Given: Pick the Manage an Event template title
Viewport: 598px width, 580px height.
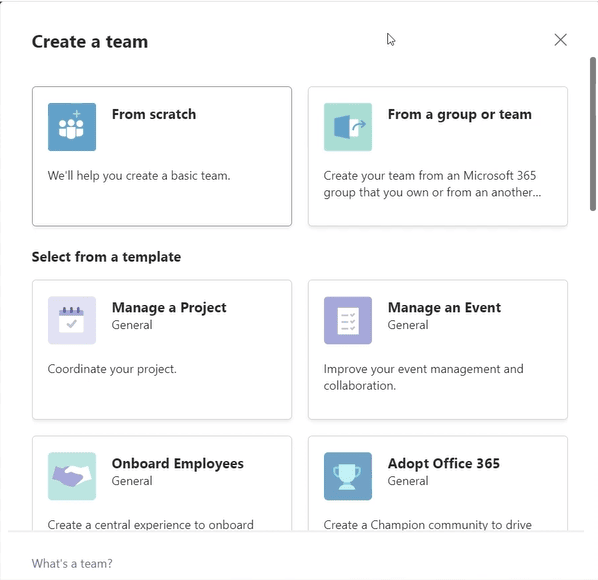Looking at the screenshot, I should pyautogui.click(x=444, y=308).
